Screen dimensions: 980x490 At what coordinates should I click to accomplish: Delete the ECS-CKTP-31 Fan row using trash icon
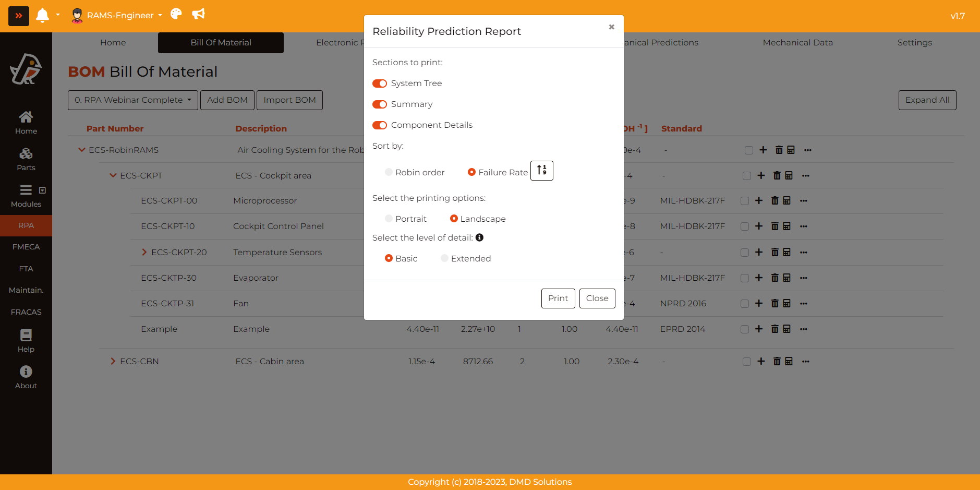pos(775,303)
